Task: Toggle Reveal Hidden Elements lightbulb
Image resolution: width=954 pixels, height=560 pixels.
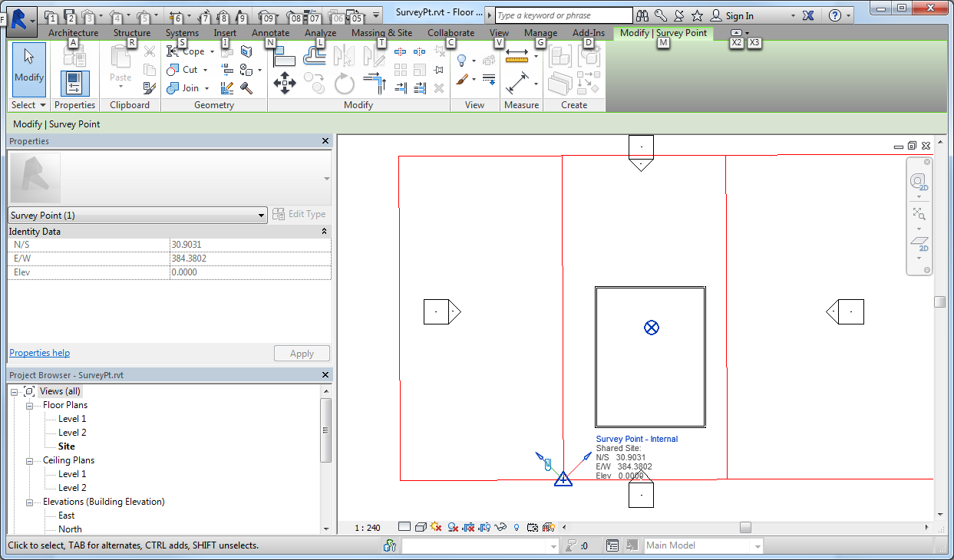Action: (x=517, y=527)
